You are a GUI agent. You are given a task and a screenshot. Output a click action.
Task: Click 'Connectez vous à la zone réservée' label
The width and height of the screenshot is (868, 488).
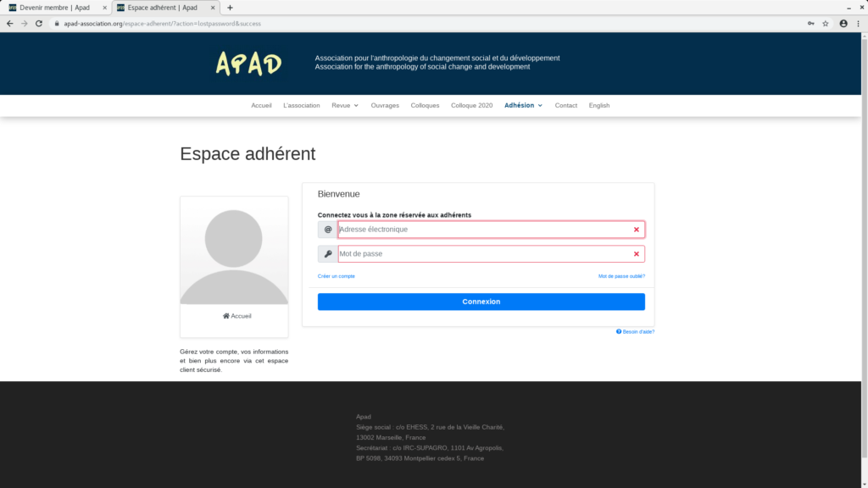pos(394,215)
